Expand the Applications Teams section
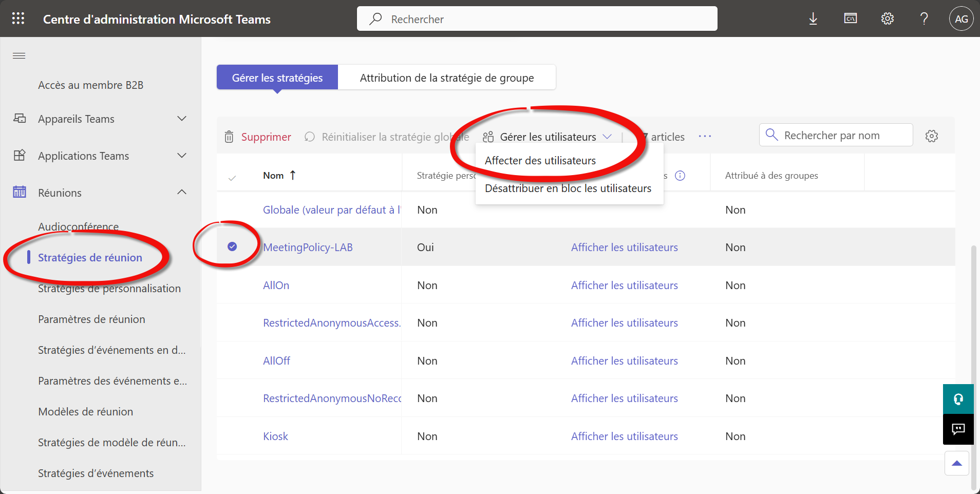 181,156
